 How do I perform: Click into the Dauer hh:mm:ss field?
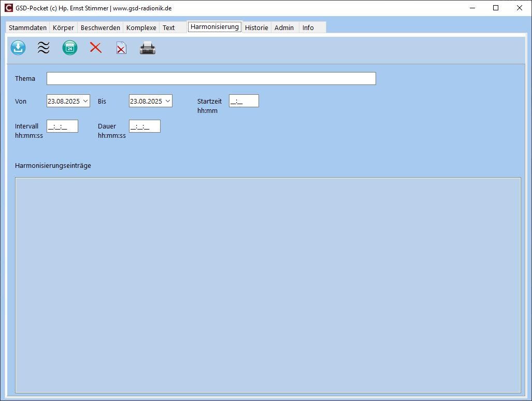[145, 126]
